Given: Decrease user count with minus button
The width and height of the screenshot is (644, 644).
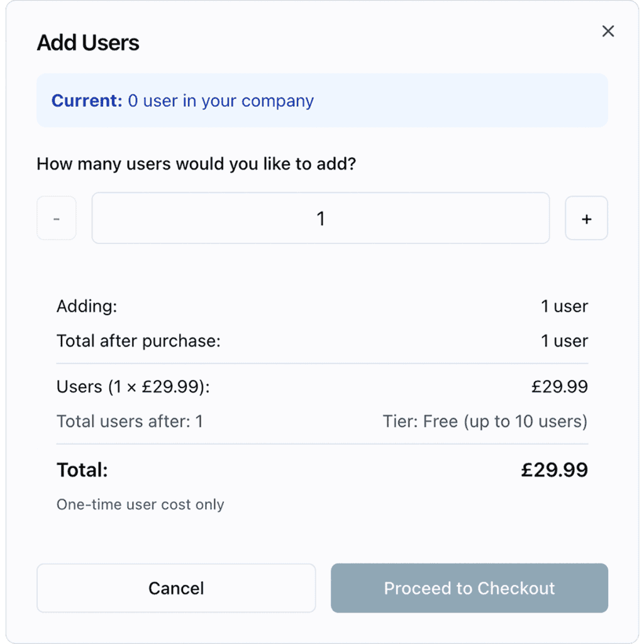Looking at the screenshot, I should coord(57,218).
